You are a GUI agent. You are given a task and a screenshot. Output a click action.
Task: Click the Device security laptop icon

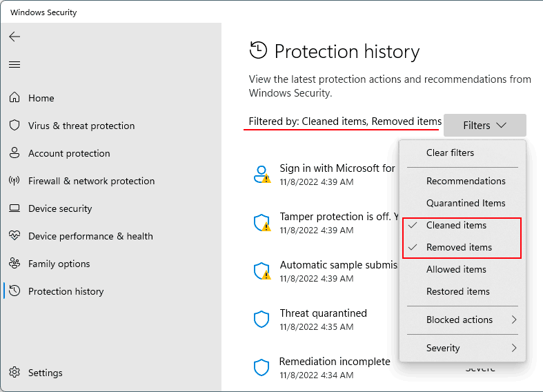(14, 208)
